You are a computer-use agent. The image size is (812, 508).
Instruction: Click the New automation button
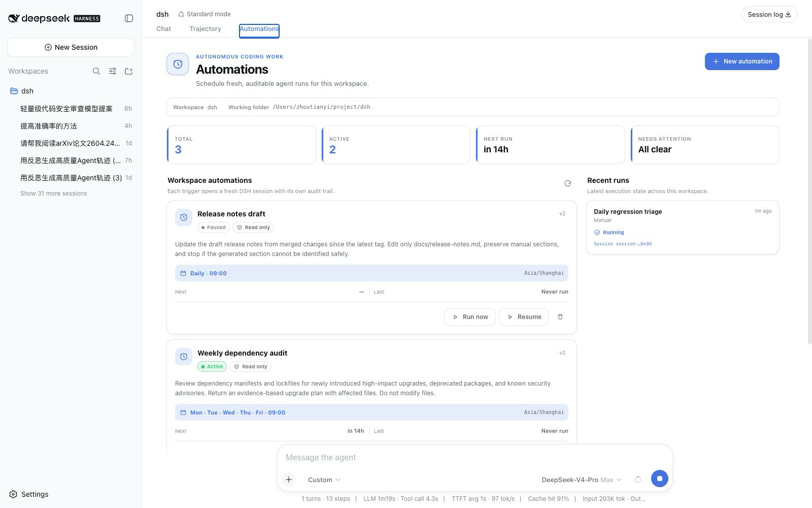tap(742, 61)
